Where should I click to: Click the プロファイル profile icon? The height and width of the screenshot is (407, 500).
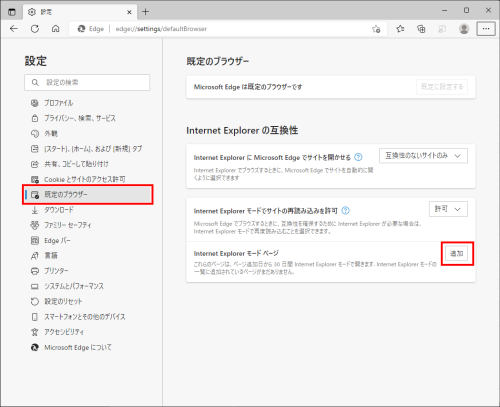click(x=35, y=103)
